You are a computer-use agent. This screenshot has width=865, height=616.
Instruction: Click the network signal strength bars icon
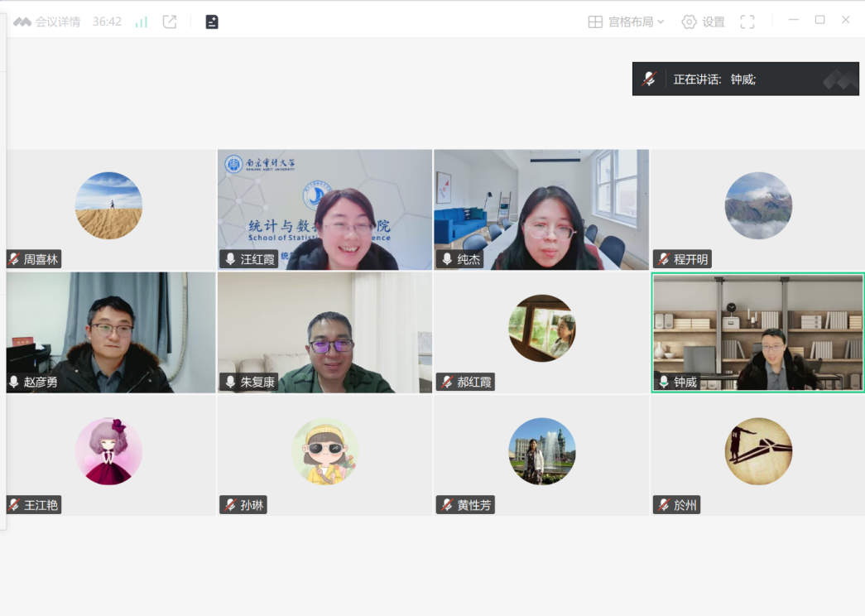(x=142, y=22)
